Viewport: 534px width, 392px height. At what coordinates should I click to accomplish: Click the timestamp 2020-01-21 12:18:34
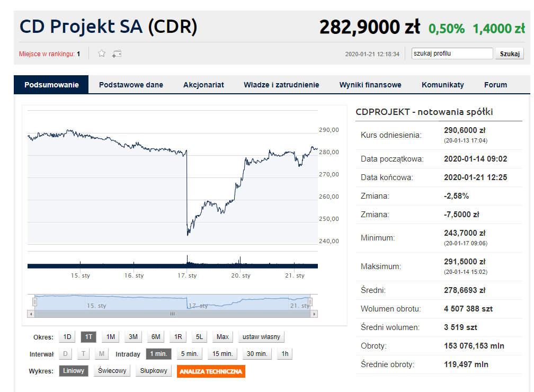(372, 54)
